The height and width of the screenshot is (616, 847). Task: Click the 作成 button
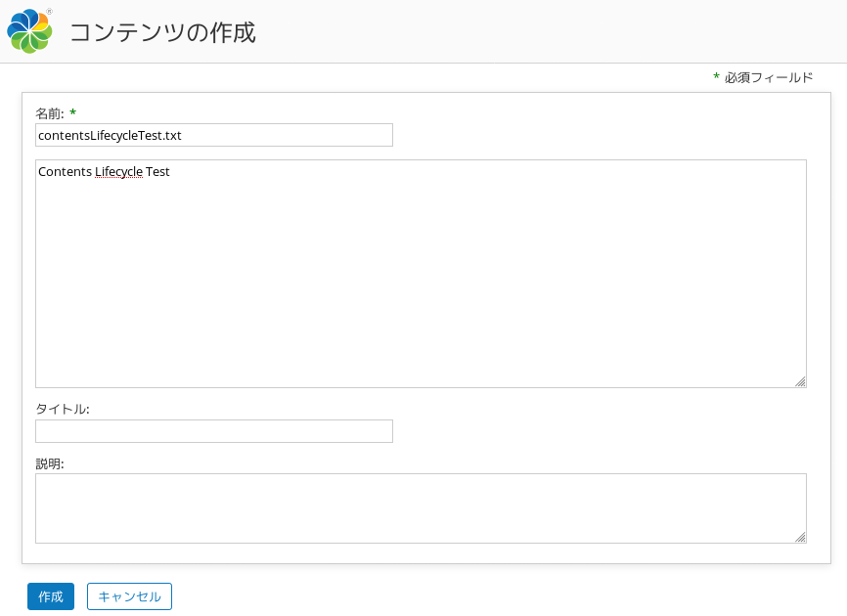51,596
